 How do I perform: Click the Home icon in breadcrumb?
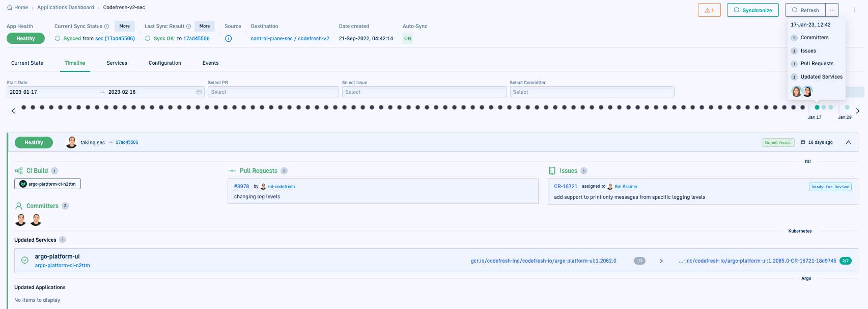(x=9, y=8)
